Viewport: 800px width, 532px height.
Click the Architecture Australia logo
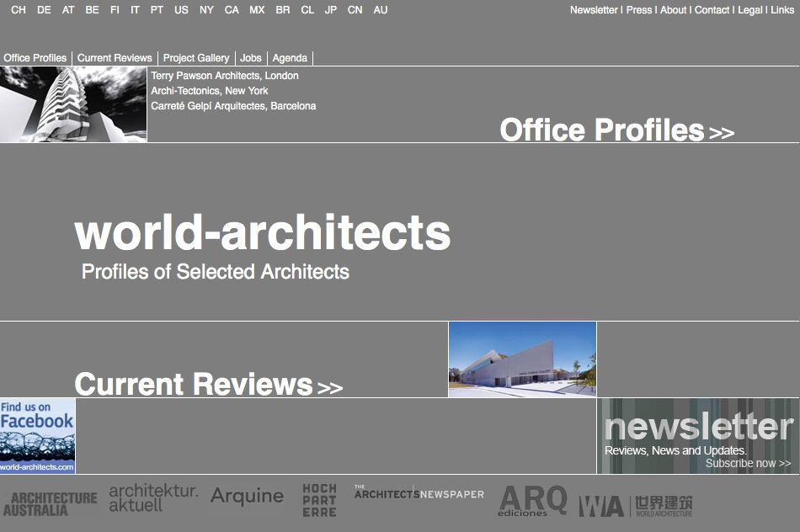click(50, 504)
